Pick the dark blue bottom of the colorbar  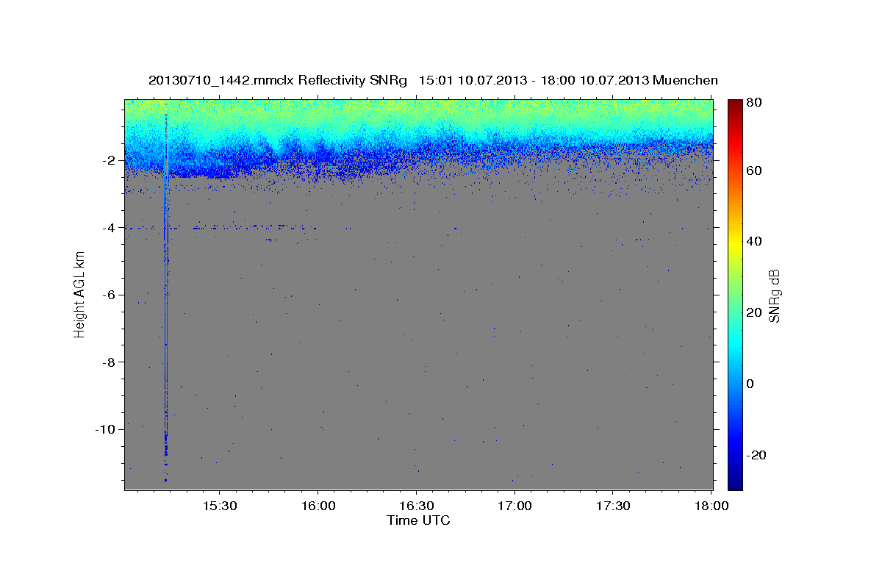click(x=735, y=481)
